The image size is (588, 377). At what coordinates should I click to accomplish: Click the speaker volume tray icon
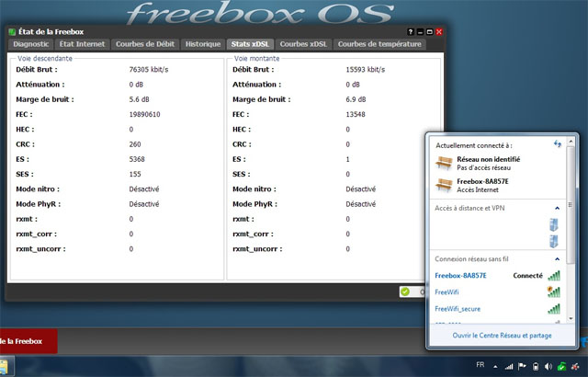pyautogui.click(x=548, y=366)
